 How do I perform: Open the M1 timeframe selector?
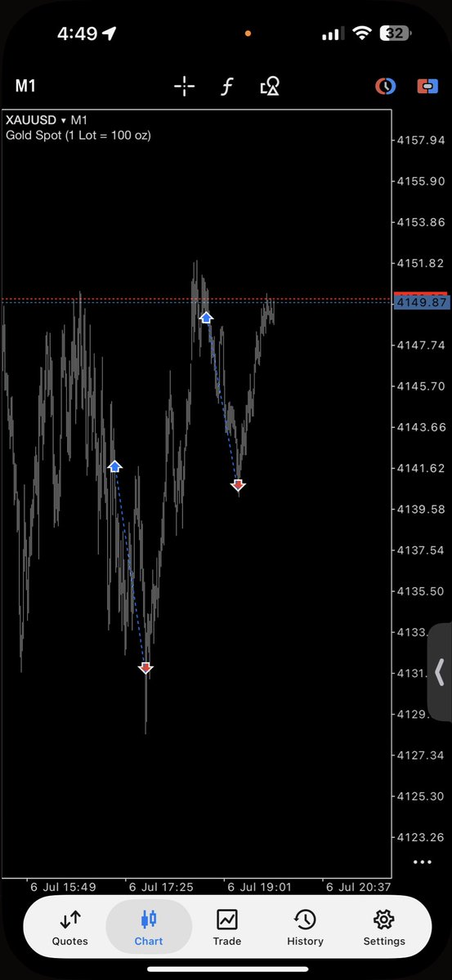[x=25, y=87]
